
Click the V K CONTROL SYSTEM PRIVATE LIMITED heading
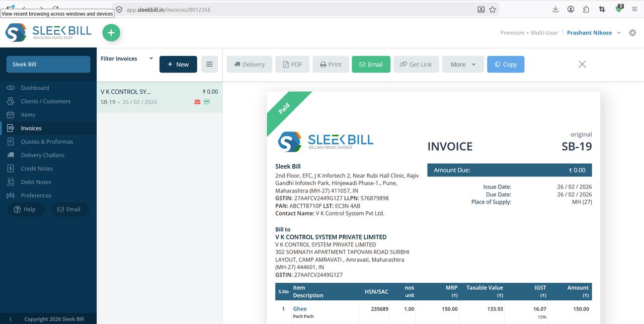(x=331, y=237)
